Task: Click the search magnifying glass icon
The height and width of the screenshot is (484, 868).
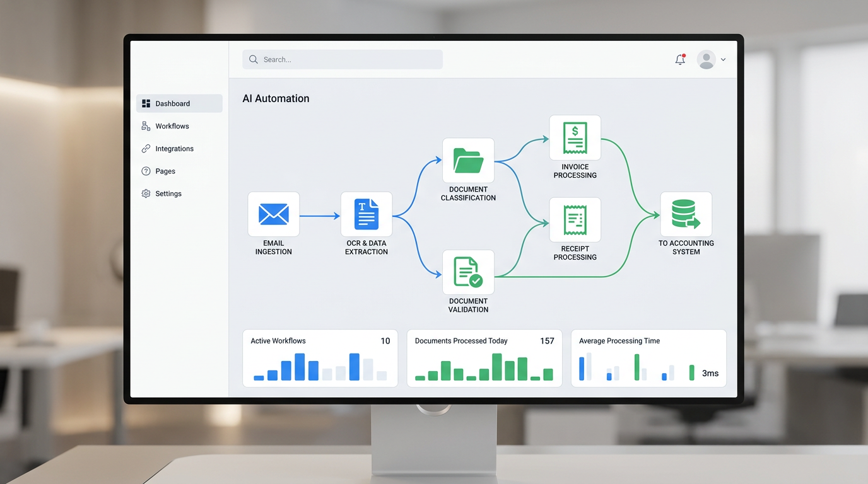Action: click(254, 60)
